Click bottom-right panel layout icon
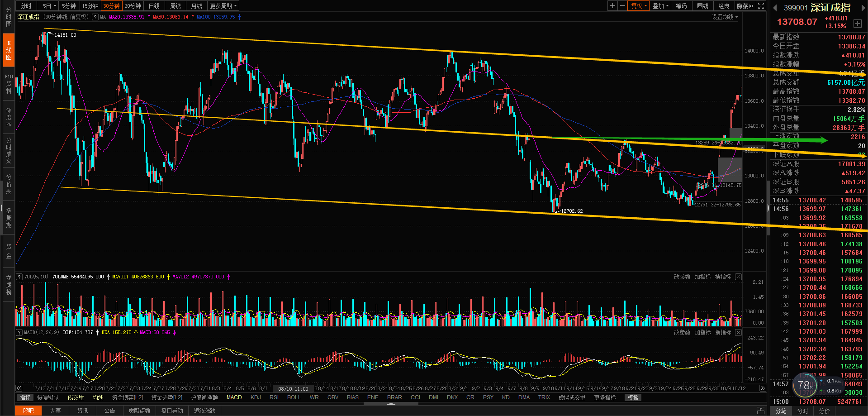 coord(761,411)
